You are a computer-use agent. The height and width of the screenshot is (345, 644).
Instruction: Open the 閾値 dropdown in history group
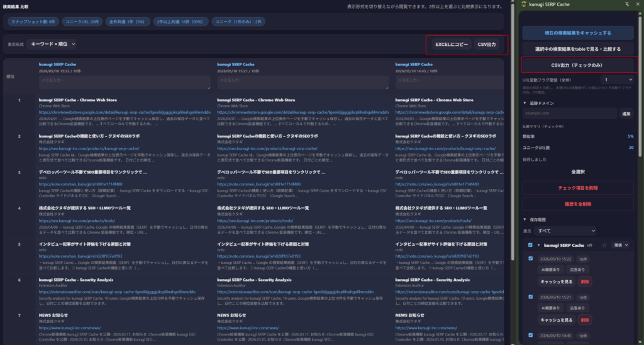[621, 245]
